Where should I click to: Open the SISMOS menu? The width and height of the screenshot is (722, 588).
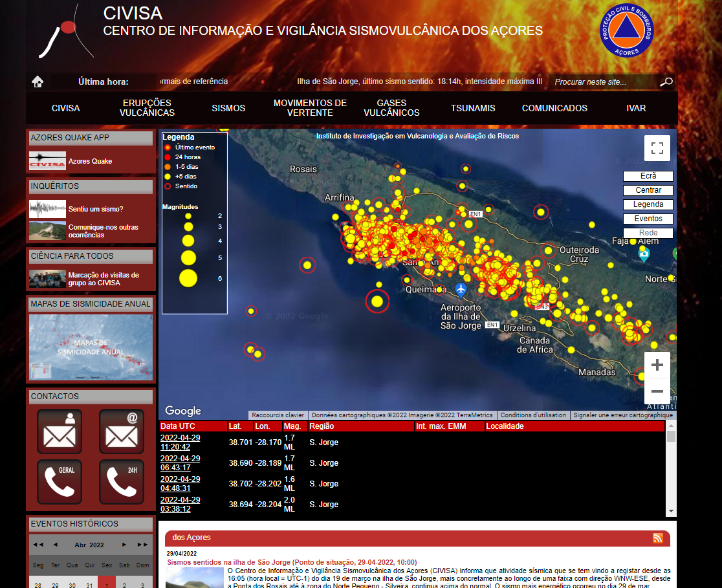pos(228,108)
